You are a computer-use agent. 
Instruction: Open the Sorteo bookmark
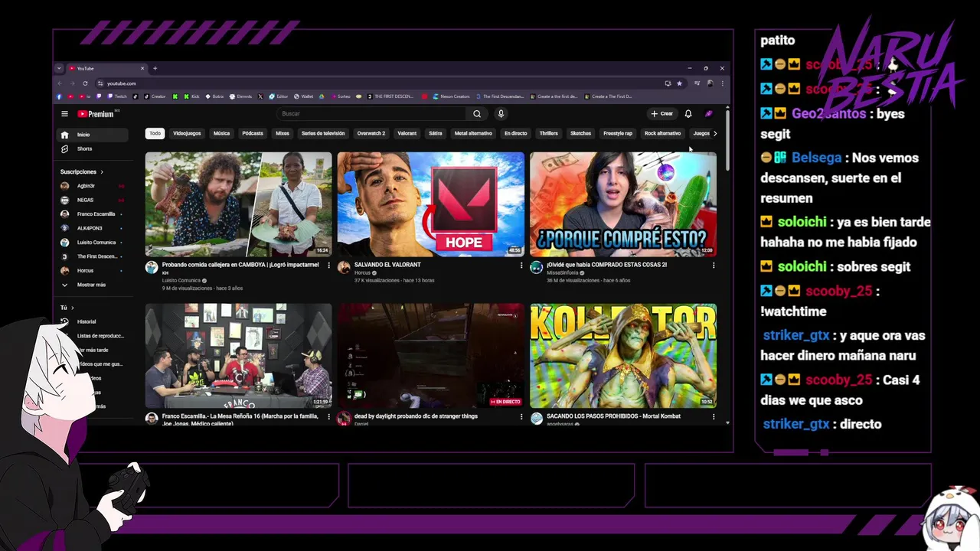coord(339,96)
